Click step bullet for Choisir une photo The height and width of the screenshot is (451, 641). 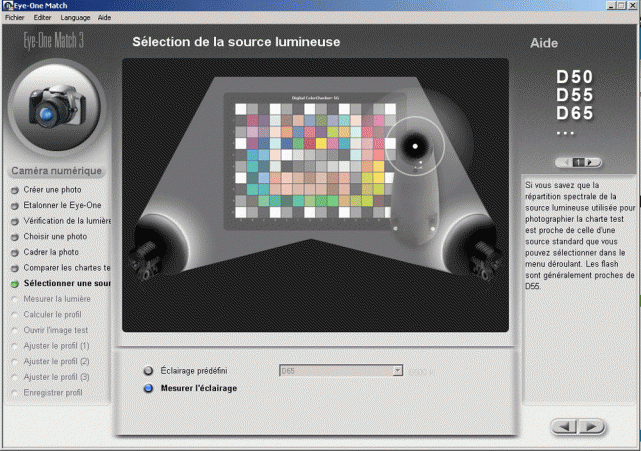15,237
